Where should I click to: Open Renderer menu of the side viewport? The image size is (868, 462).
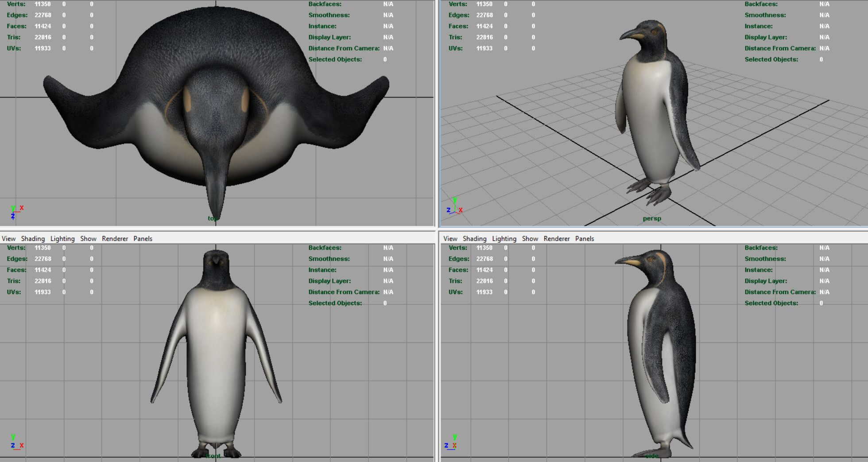[557, 238]
